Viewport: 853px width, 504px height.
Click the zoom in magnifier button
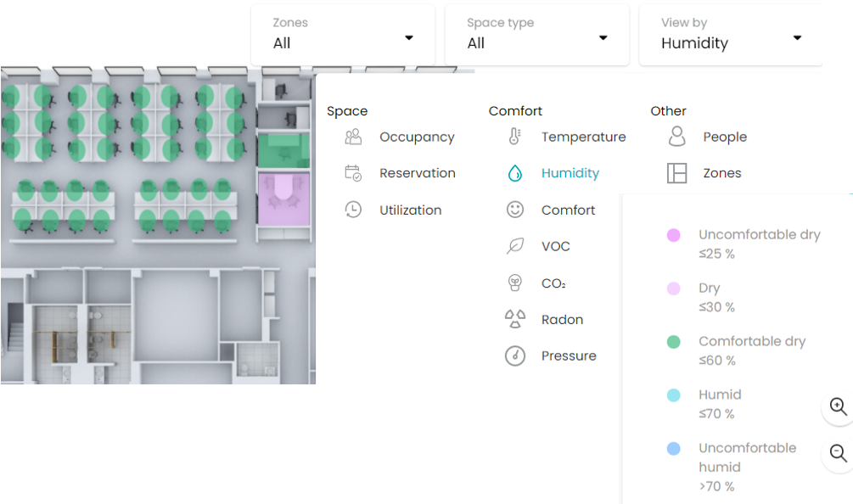[838, 406]
